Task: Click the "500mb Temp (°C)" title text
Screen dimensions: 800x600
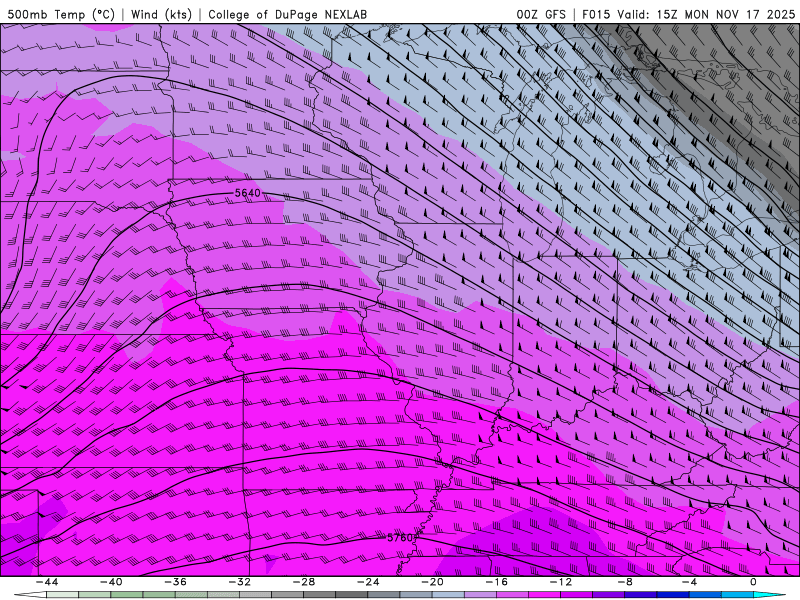Action: point(61,14)
